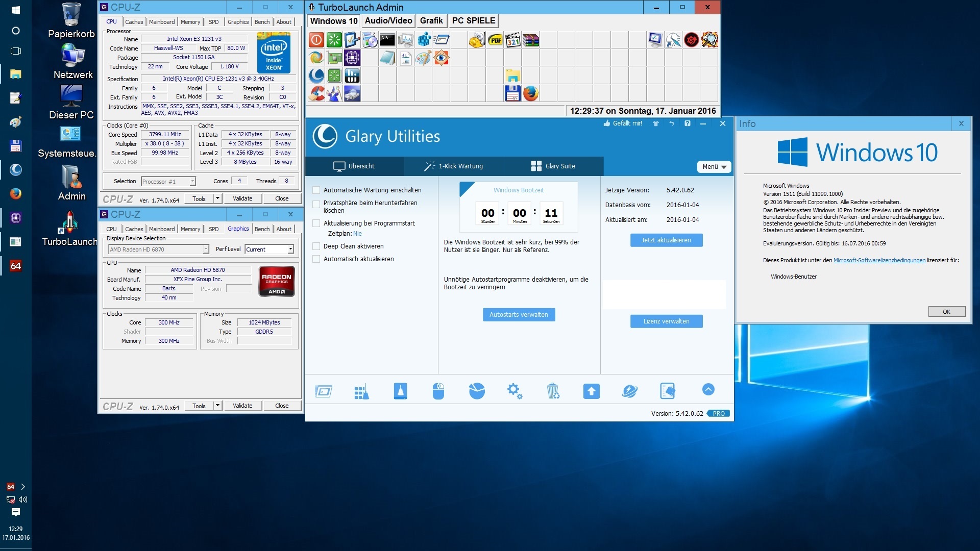
Task: Click the Autostarts verwalten button
Action: tap(519, 315)
